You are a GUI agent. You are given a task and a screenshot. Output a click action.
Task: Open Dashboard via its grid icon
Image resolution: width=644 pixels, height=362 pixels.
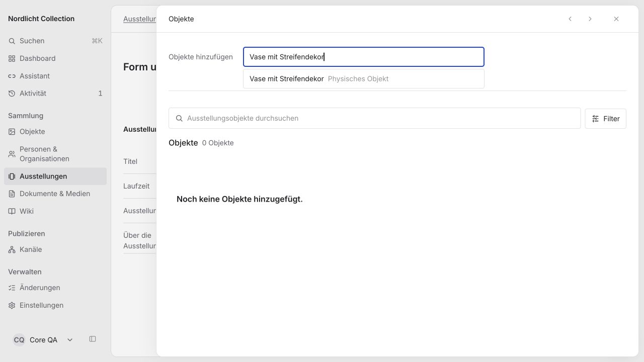[12, 59]
